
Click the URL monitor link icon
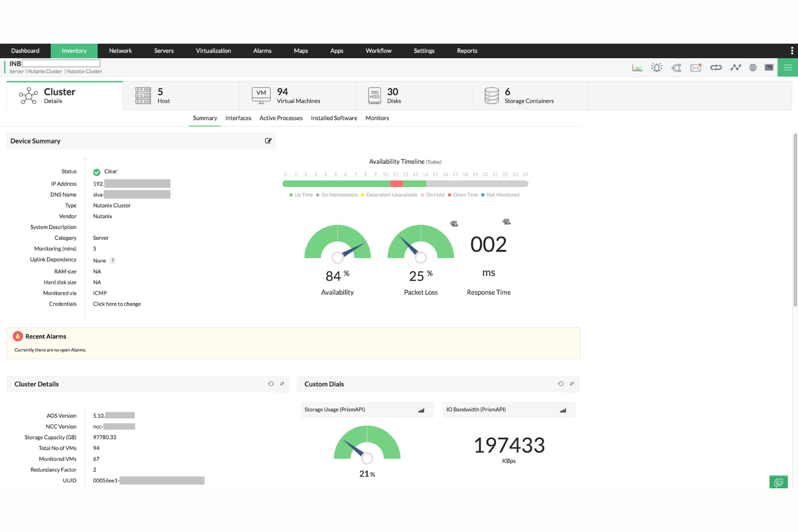pos(716,67)
